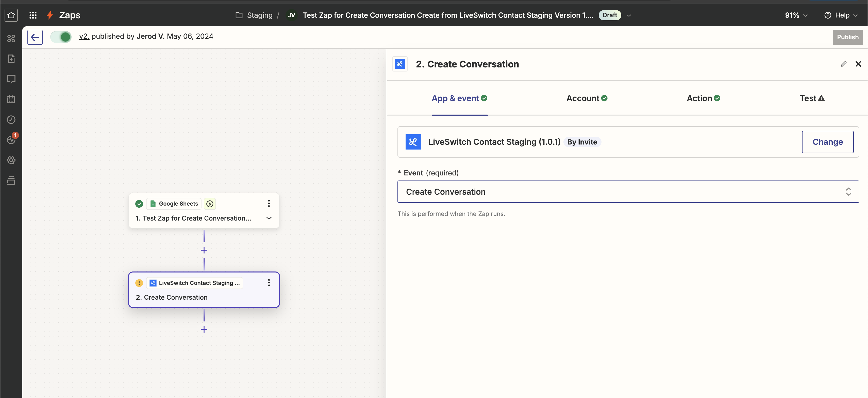868x398 pixels.
Task: Rename step using the pencil icon
Action: click(x=843, y=64)
